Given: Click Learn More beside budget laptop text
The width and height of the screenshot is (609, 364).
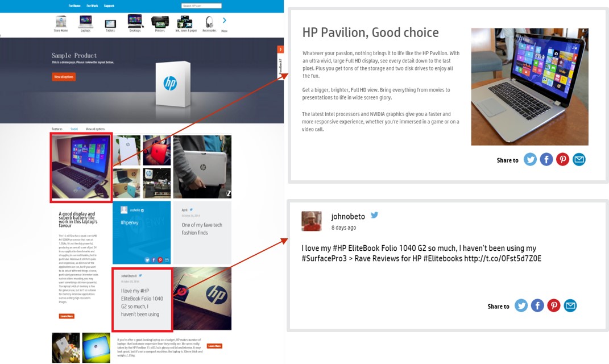Looking at the screenshot, I should (x=214, y=346).
